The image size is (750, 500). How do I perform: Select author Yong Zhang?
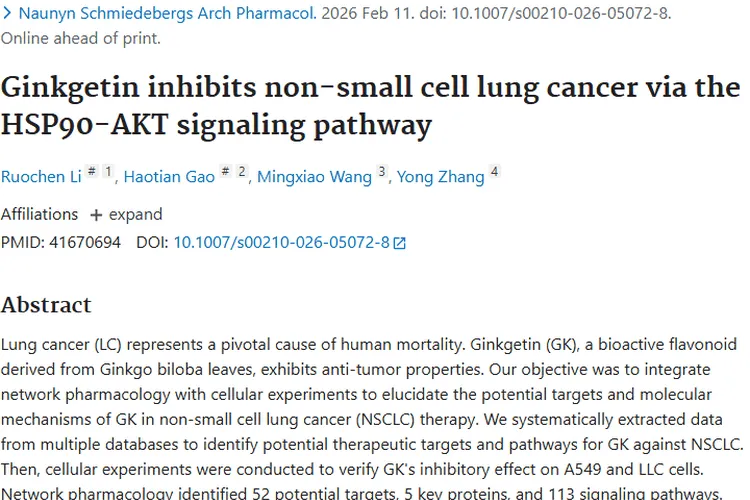tap(440, 177)
